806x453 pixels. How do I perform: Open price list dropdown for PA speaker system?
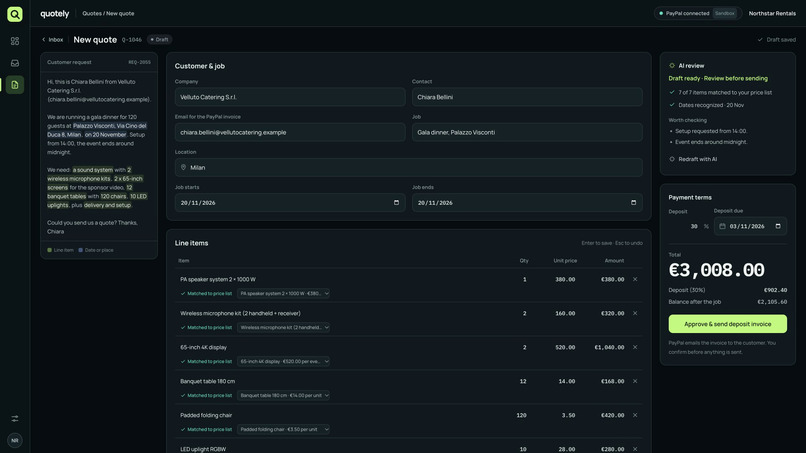click(x=283, y=294)
